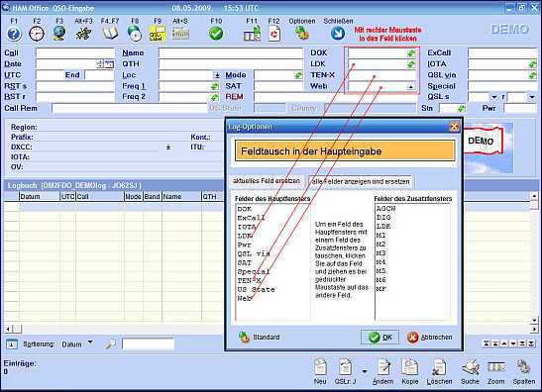
Task: Click the QTH input field
Action: (231, 64)
